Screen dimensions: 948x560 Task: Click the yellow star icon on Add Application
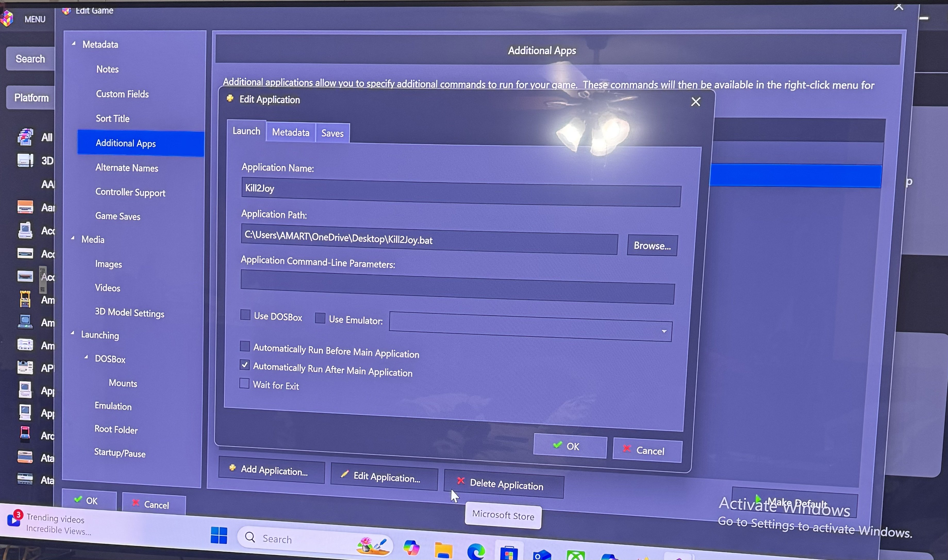pyautogui.click(x=232, y=468)
